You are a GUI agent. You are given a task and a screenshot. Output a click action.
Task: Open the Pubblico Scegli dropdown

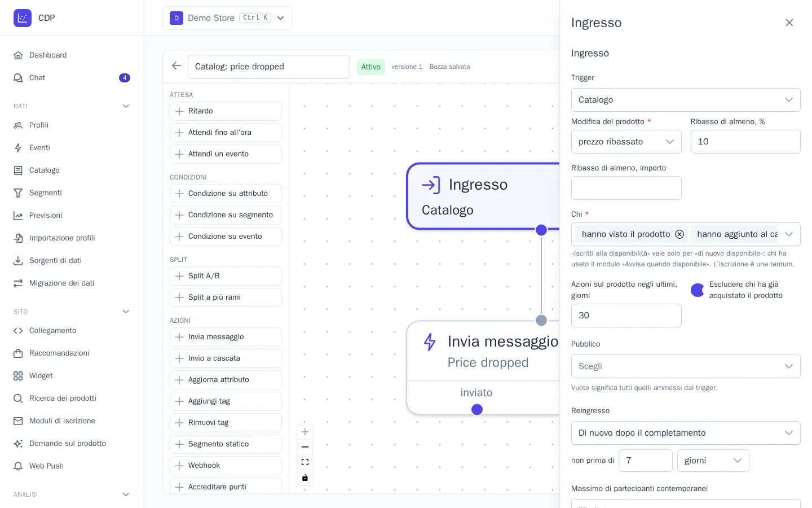[686, 366]
